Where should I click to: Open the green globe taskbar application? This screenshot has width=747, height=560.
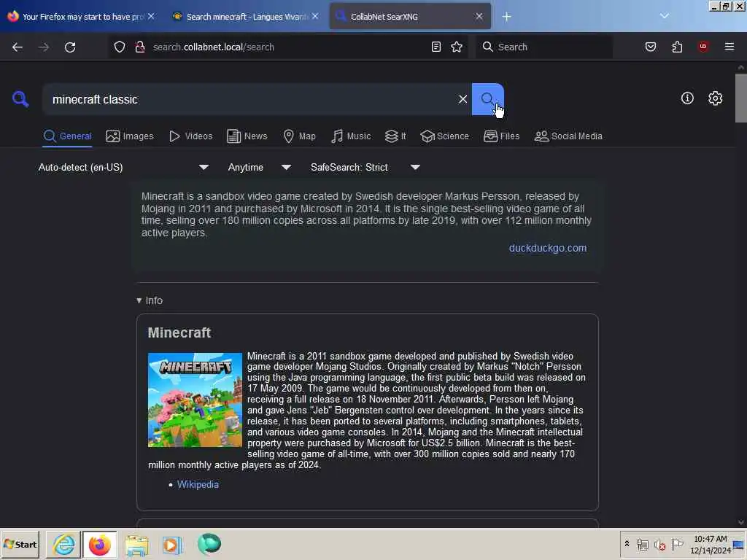coord(209,544)
